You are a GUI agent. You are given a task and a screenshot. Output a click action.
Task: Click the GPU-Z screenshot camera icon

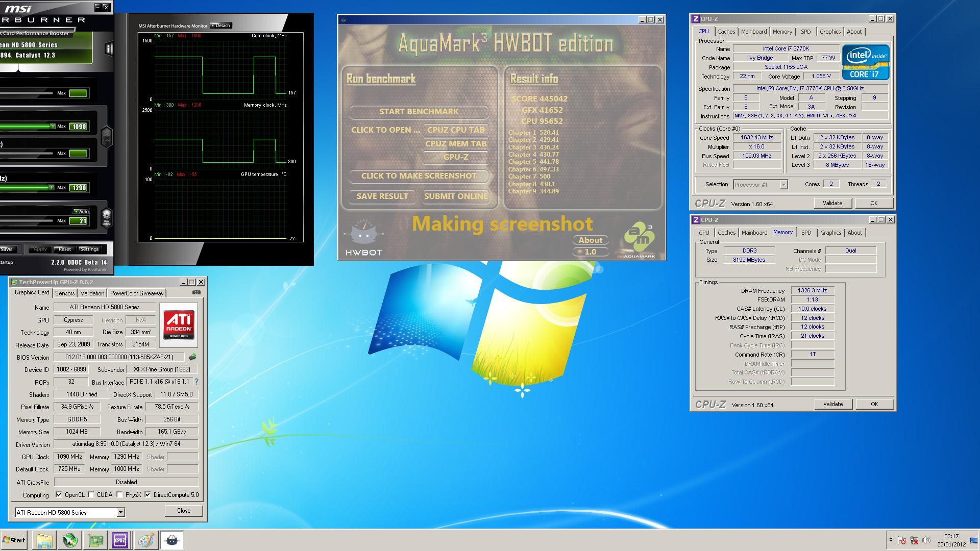click(197, 292)
